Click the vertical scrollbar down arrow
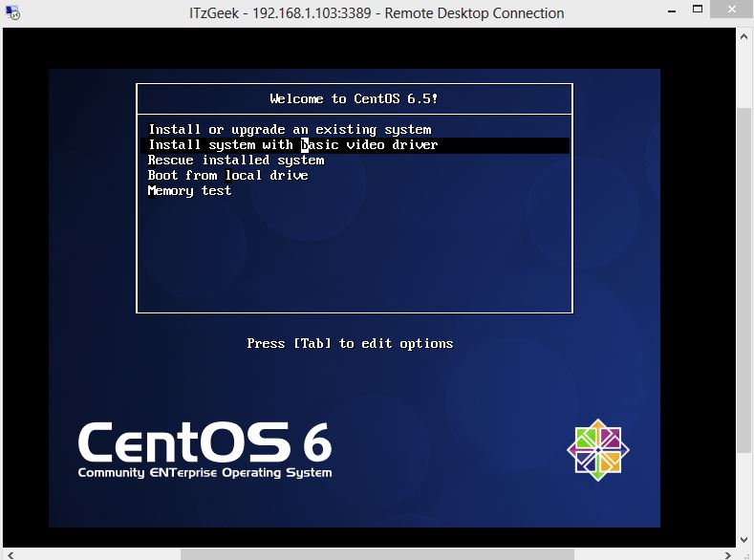The width and height of the screenshot is (754, 560). pyautogui.click(x=743, y=539)
